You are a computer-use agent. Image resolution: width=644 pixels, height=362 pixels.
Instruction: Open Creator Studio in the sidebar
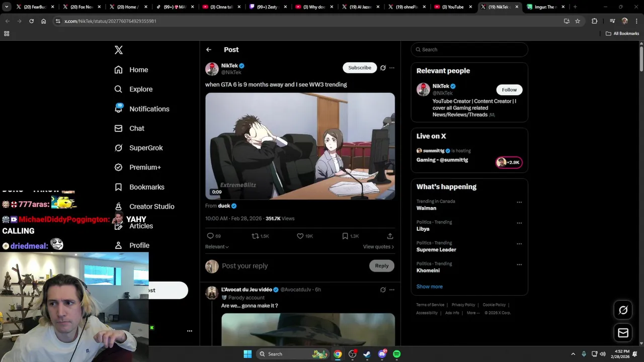[x=144, y=207]
